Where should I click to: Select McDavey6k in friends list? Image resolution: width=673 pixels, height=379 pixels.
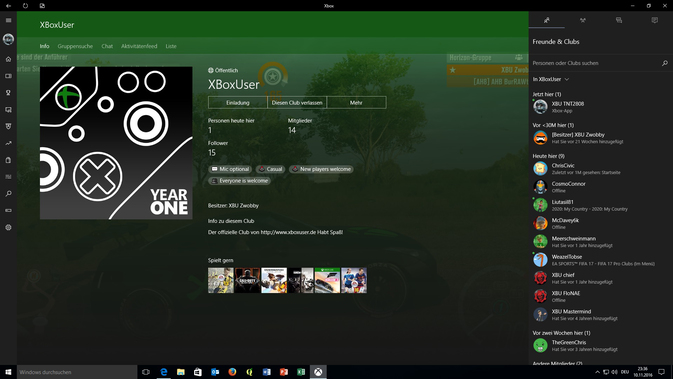click(600, 224)
